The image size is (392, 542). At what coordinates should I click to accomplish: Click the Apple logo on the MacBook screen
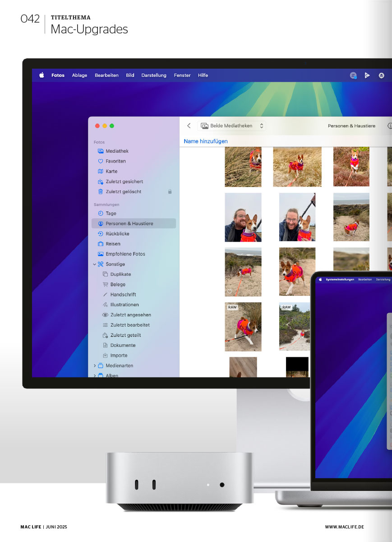click(x=321, y=280)
